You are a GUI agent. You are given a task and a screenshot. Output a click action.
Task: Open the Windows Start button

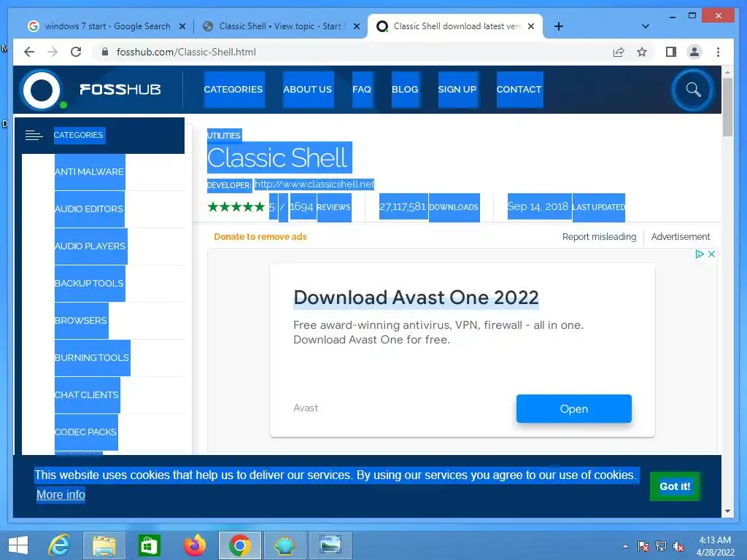click(x=18, y=545)
